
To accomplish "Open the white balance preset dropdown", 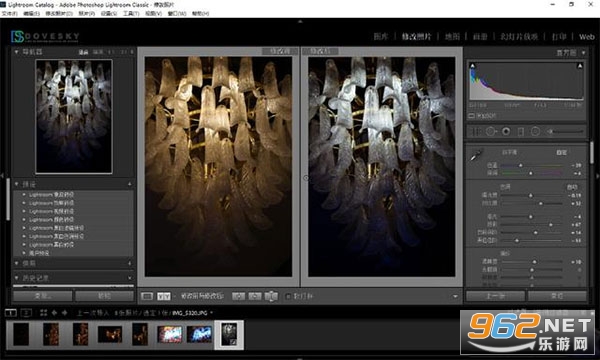I will (x=561, y=152).
